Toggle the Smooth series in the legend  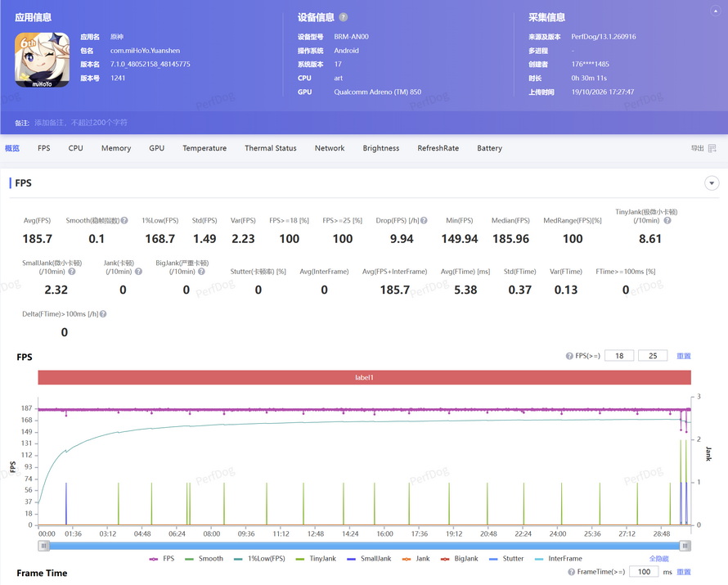pos(204,559)
